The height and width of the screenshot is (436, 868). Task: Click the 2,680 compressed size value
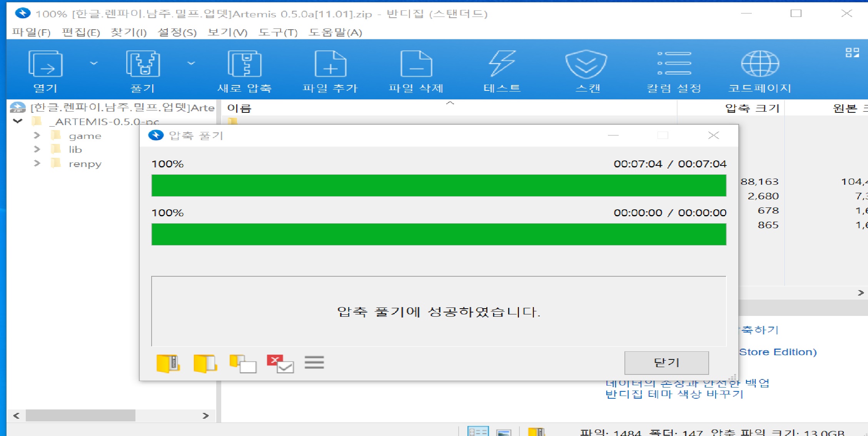coord(763,196)
